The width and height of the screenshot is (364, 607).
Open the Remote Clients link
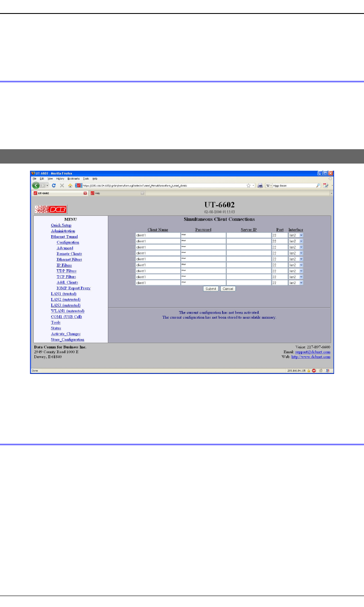[x=70, y=254]
